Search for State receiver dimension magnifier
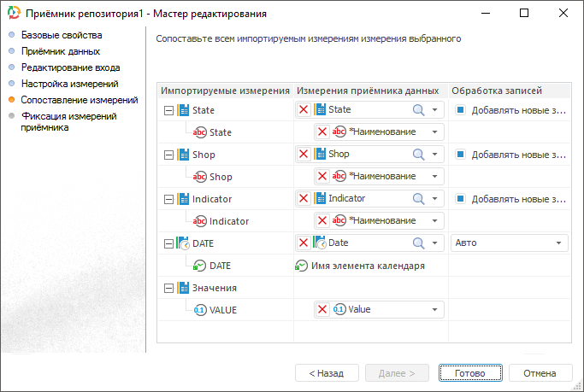This screenshot has width=584, height=392. pyautogui.click(x=419, y=109)
